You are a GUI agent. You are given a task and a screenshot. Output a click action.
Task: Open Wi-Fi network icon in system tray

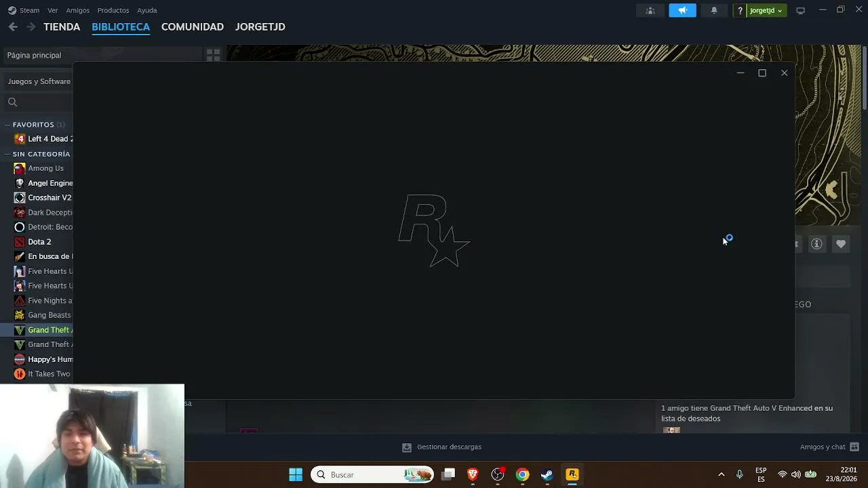[x=783, y=474]
